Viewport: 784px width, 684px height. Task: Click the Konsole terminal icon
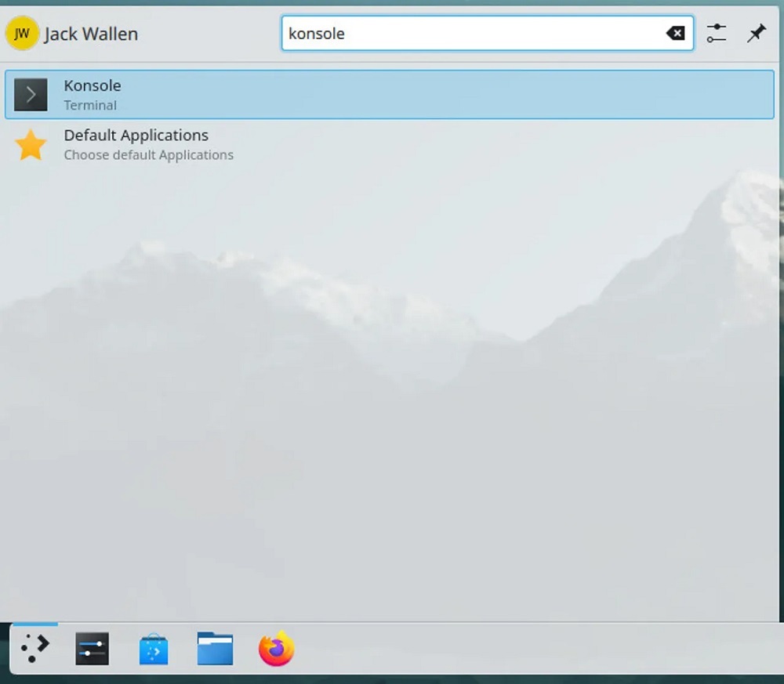pyautogui.click(x=31, y=95)
